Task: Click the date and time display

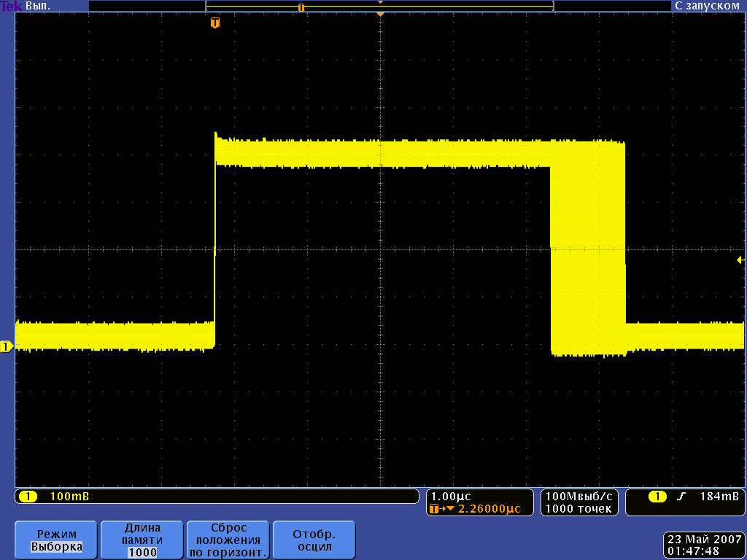Action: click(703, 545)
